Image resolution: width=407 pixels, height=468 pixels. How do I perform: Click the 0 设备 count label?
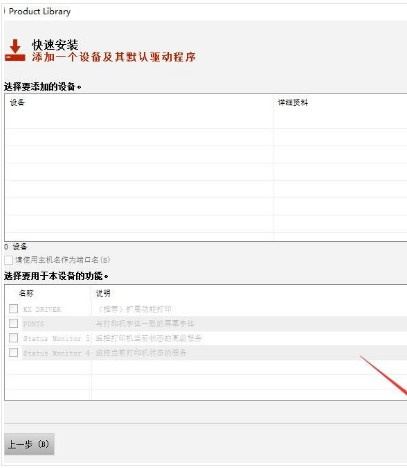click(16, 247)
